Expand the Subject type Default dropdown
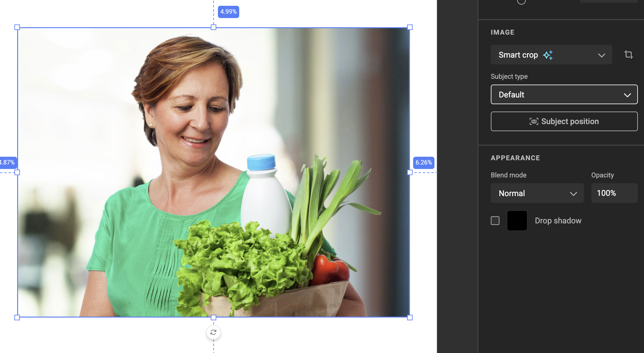Viewport: 644px width, 353px height. tap(564, 94)
